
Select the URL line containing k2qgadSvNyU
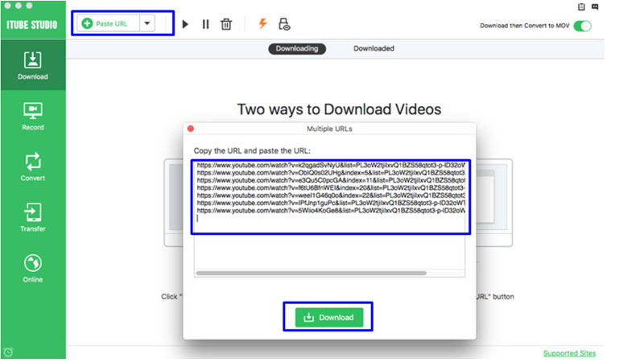(x=331, y=165)
